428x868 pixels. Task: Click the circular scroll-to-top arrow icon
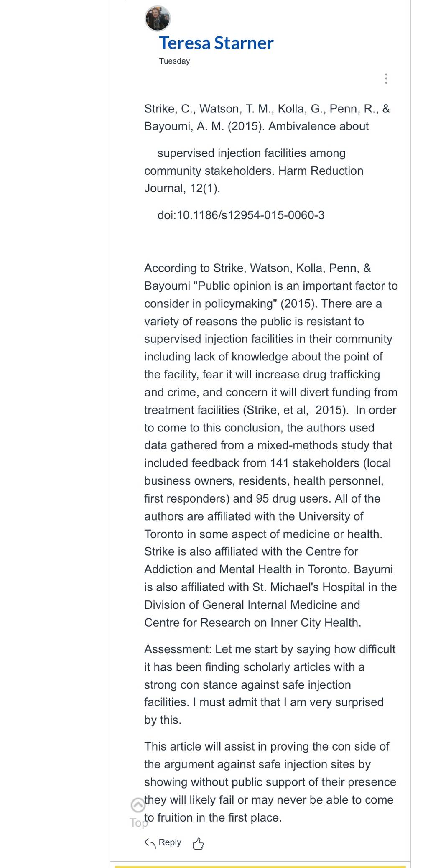coord(138,804)
